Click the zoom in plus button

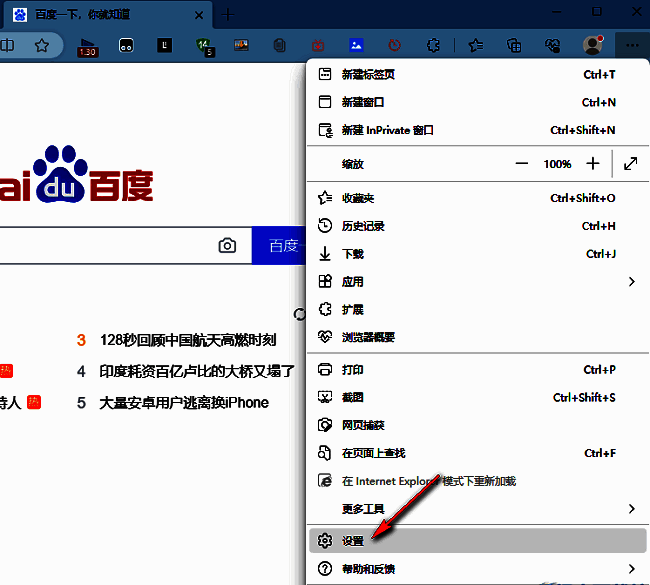[593, 163]
